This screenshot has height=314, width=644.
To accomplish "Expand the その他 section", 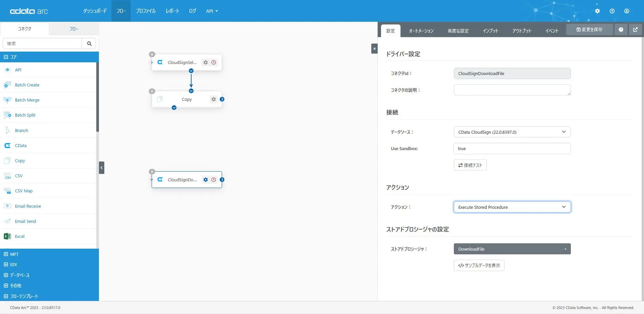I will 49,286.
